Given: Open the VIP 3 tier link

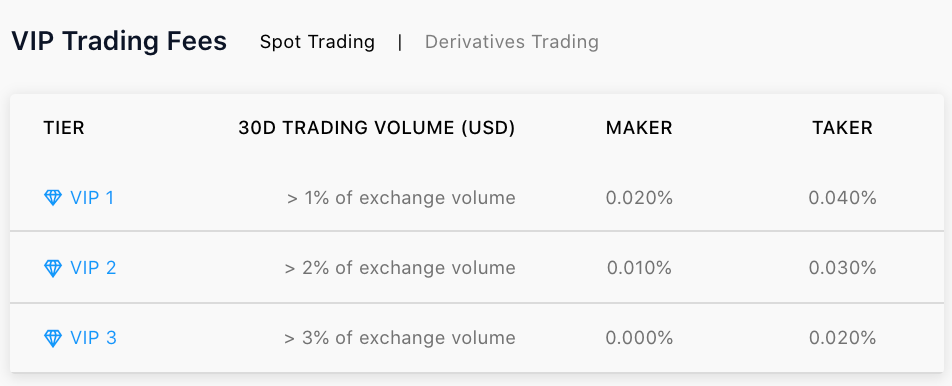Looking at the screenshot, I should (93, 337).
